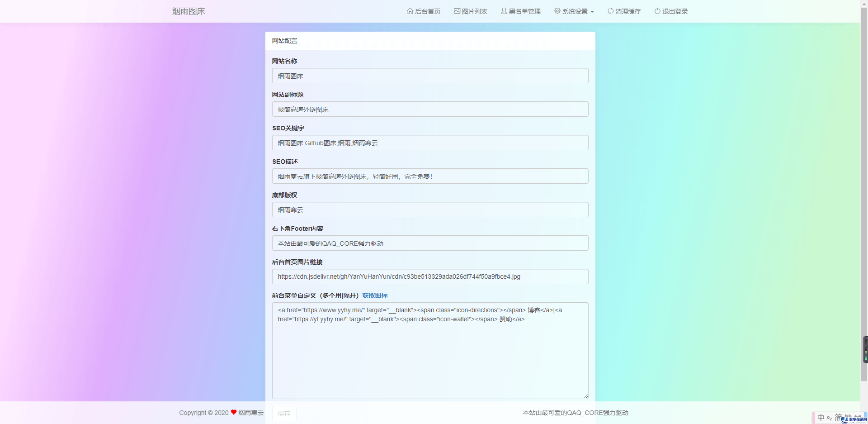Click the 底部版权 input field
Viewport: 868px width, 424px height.
(430, 210)
